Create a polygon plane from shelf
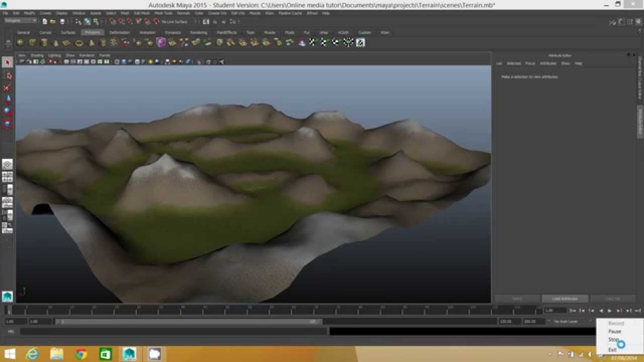Screen dimensions: 644x362 (66, 43)
